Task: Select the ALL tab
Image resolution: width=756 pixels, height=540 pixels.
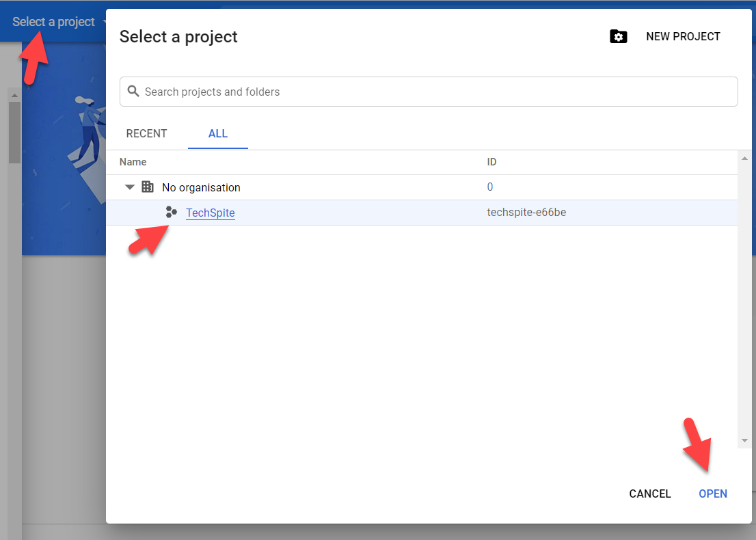Action: tap(218, 133)
